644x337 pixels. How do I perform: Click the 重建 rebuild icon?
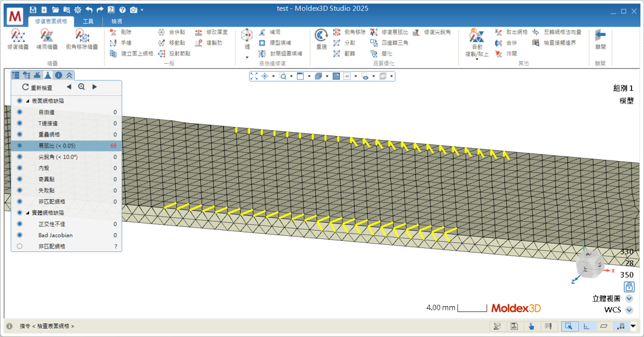pos(321,36)
